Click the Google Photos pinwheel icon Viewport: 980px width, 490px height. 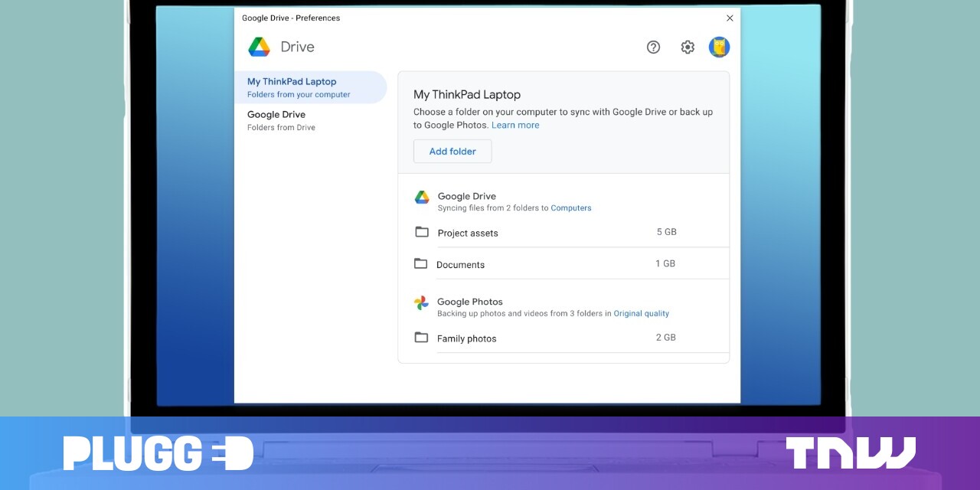pos(421,303)
